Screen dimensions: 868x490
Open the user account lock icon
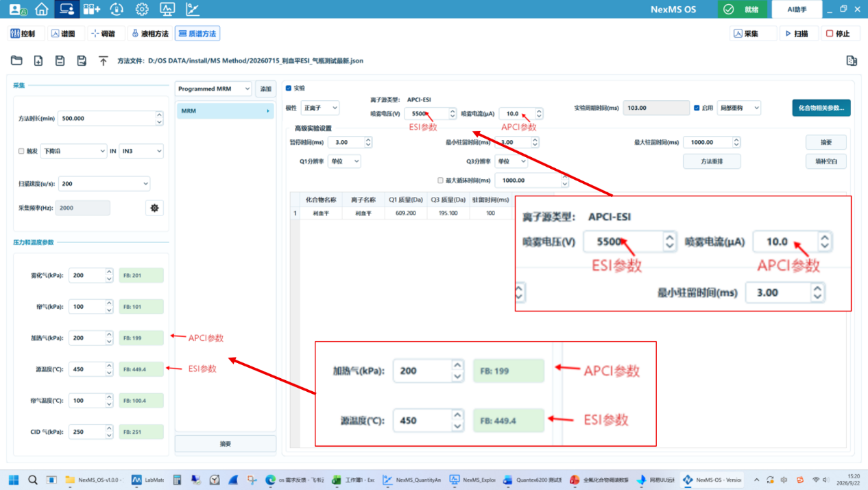tap(18, 10)
